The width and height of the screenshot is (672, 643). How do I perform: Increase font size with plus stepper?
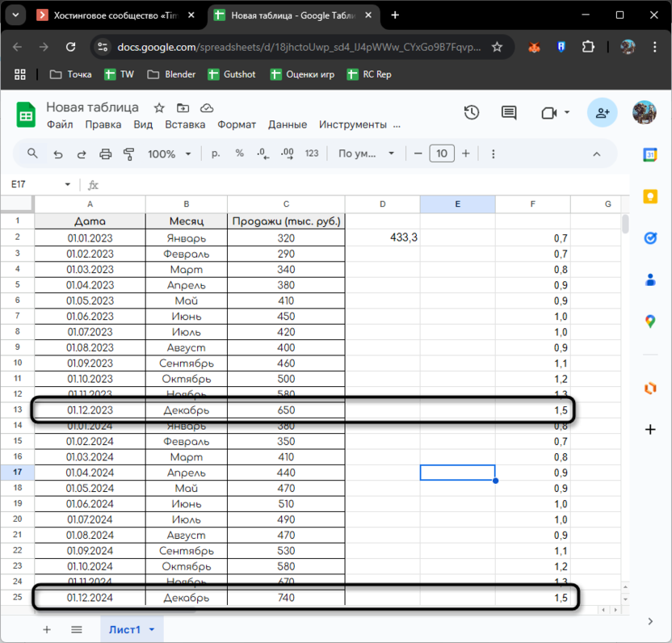pyautogui.click(x=466, y=153)
